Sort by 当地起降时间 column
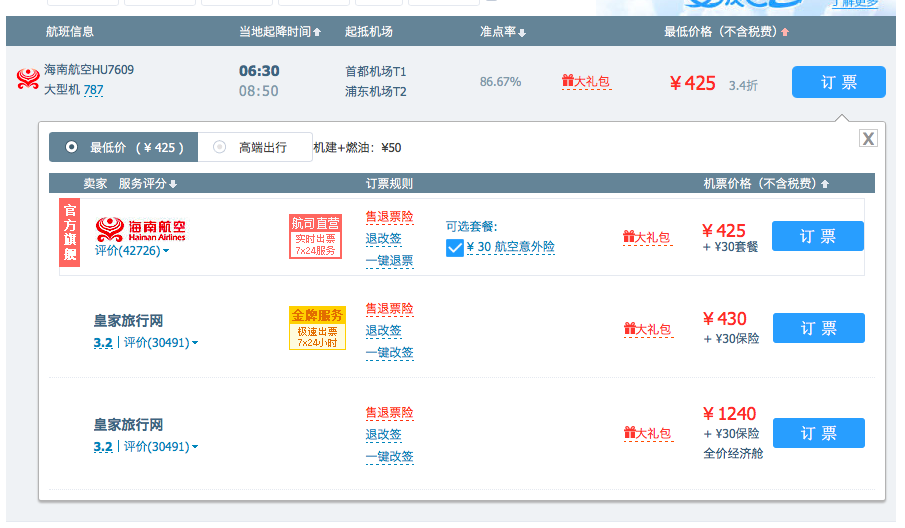Image resolution: width=905 pixels, height=528 pixels. [280, 32]
